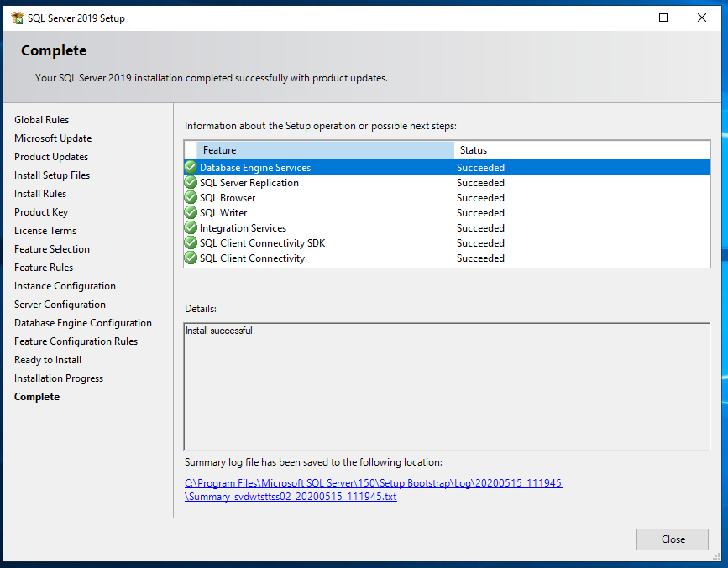Click Succeeded status for SQL Browser
Viewport: 728px width, 568px height.
(x=480, y=198)
